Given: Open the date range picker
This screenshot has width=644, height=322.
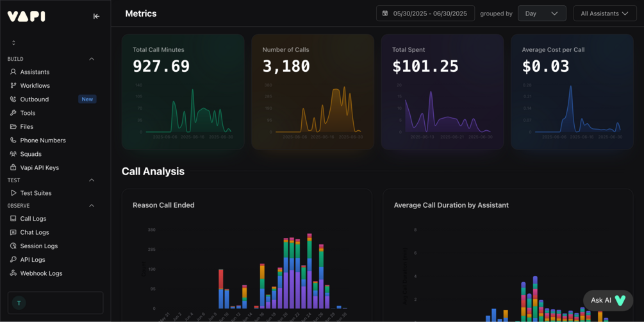Looking at the screenshot, I should pos(425,13).
